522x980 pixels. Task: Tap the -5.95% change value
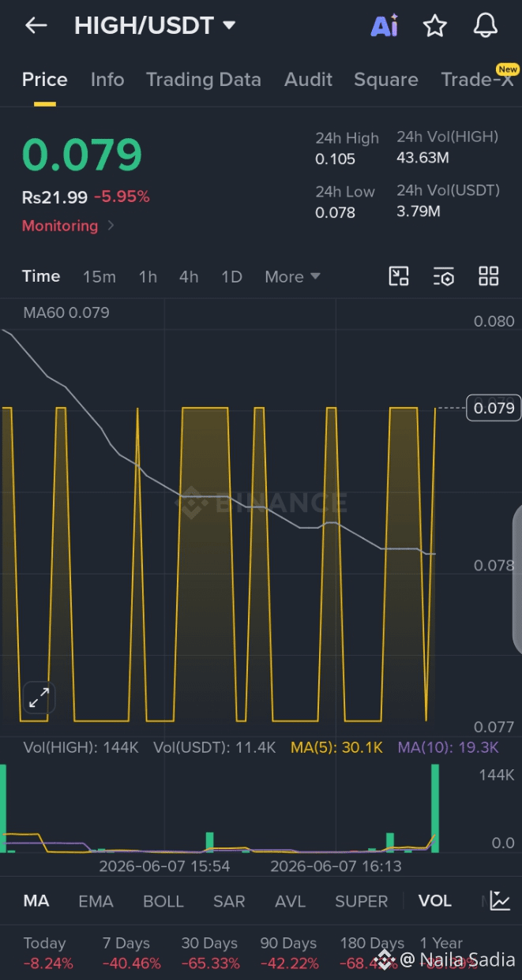(122, 197)
